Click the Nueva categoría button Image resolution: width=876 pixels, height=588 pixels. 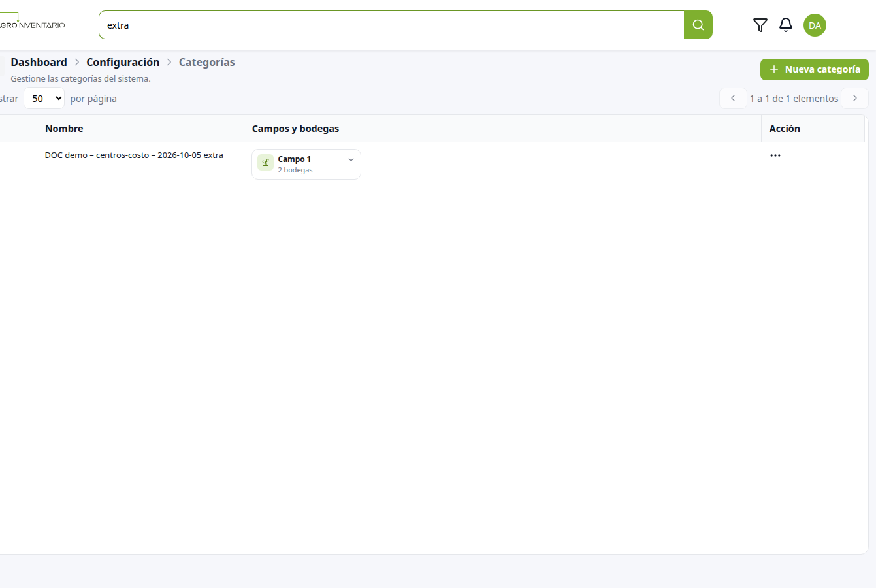814,69
